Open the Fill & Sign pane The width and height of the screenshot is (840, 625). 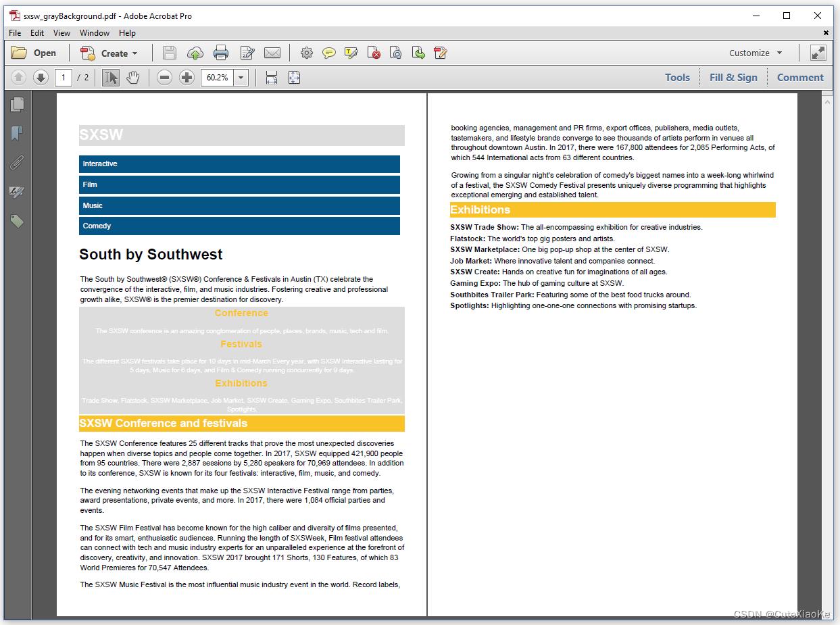[x=733, y=77]
